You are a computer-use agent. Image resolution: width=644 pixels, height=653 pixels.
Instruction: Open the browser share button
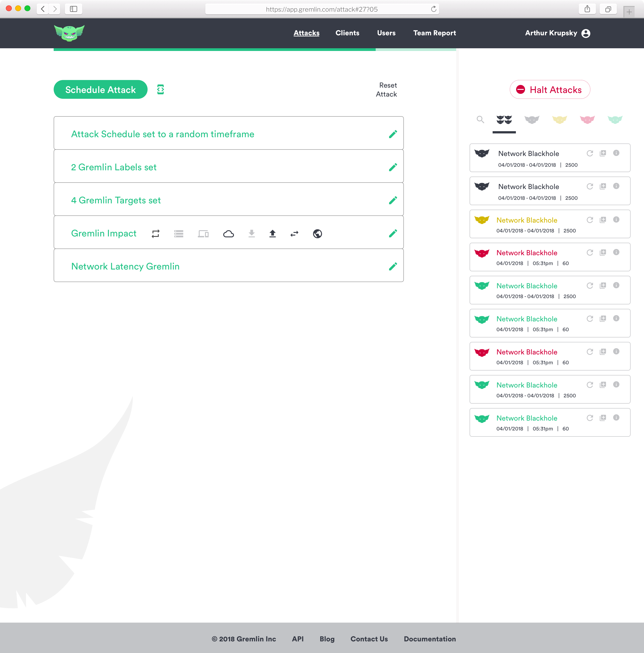(587, 9)
